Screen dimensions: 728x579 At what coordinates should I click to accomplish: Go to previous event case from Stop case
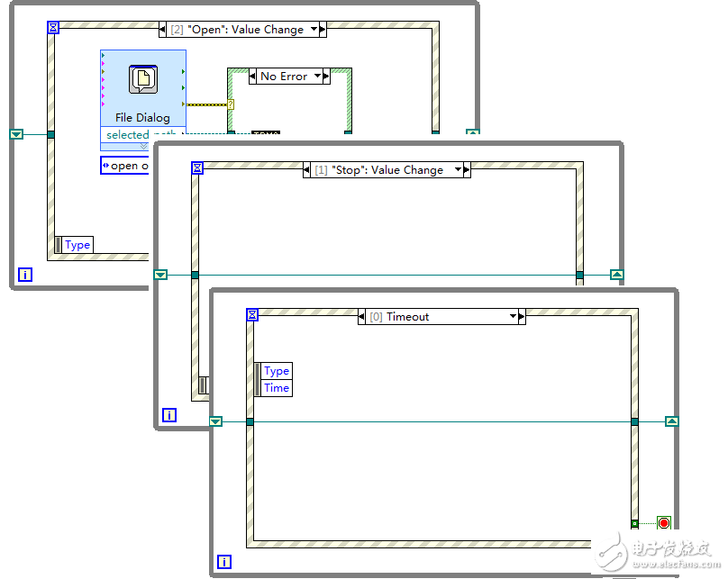(x=307, y=170)
